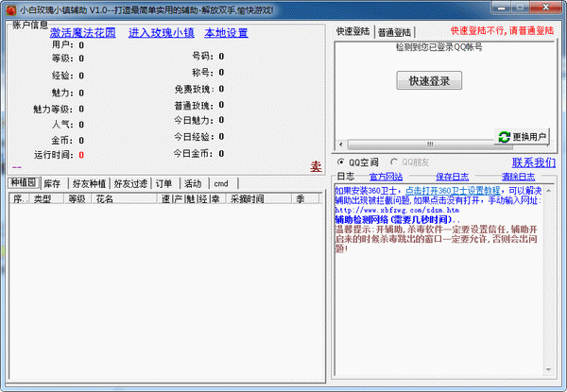Click the 保存日志 link
Screen dimensions: 567x392
point(452,177)
